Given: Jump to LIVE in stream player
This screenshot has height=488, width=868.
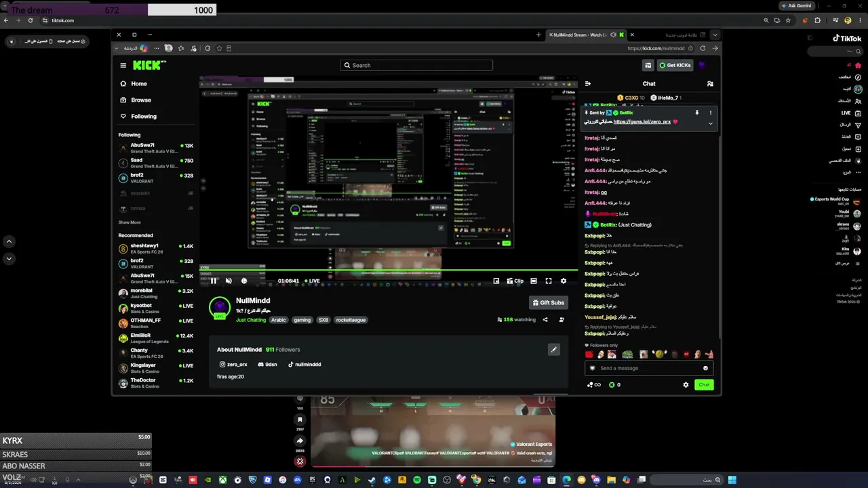Looking at the screenshot, I should [312, 281].
